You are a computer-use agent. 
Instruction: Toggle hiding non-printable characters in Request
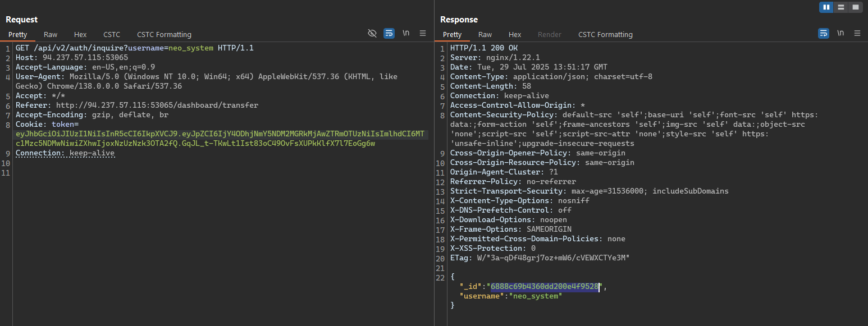tap(372, 34)
